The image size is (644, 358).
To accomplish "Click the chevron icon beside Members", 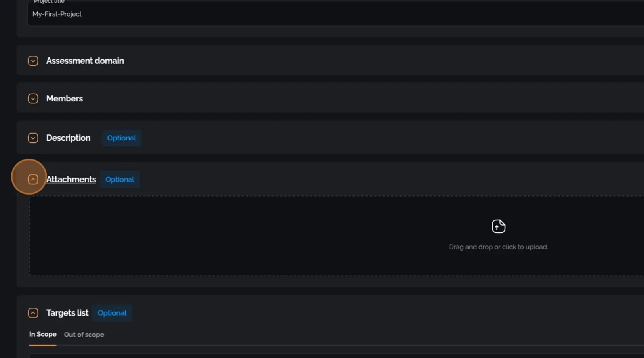I will click(x=33, y=98).
